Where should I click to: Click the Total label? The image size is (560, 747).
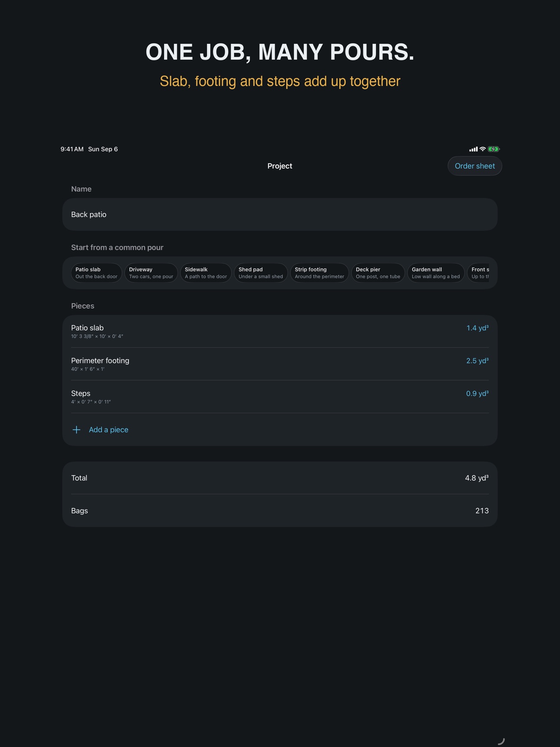pos(79,478)
